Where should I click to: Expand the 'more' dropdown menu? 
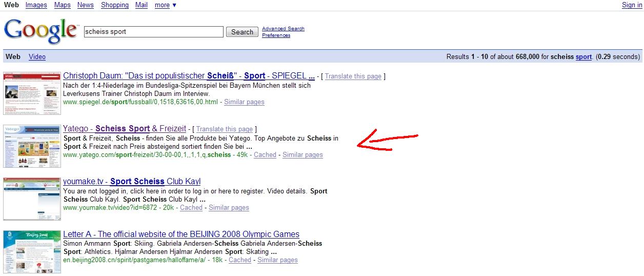pyautogui.click(x=165, y=5)
